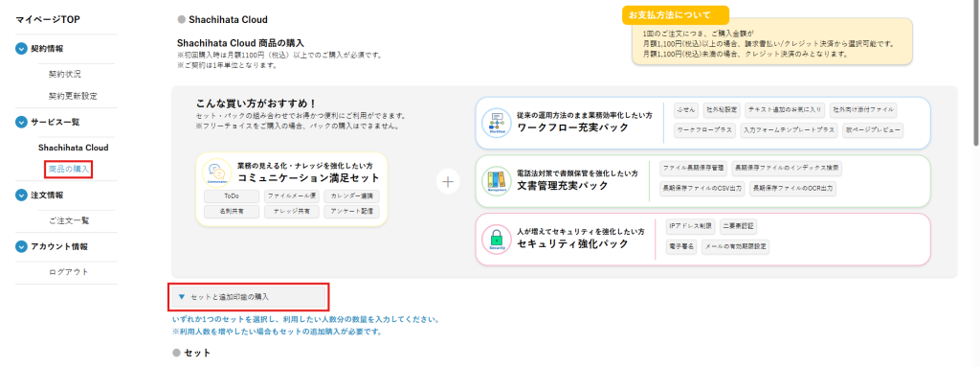Click the 電子署名 tag
Viewport: 980px width, 367px height.
[x=681, y=246]
